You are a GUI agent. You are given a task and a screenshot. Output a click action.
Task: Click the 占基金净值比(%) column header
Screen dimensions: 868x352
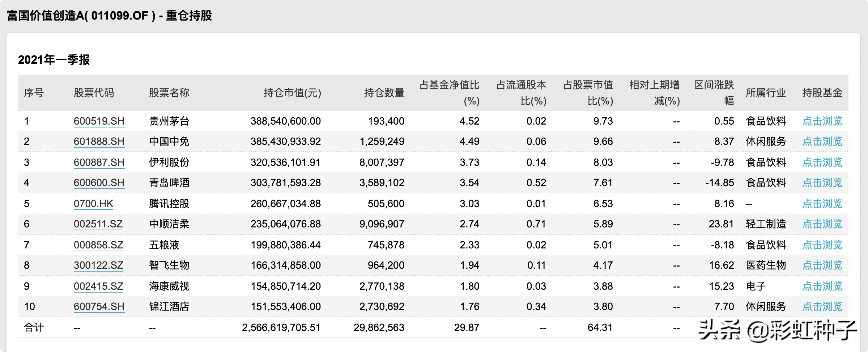click(449, 93)
